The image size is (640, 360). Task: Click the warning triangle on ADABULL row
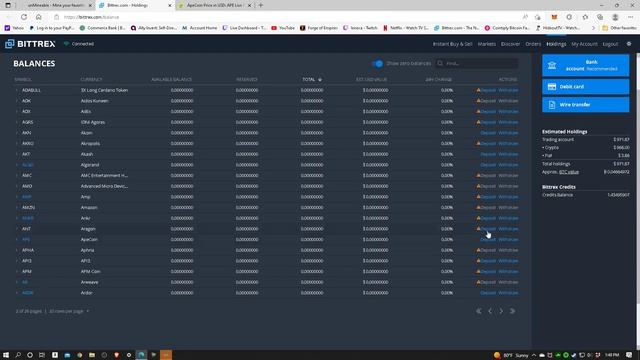478,90
